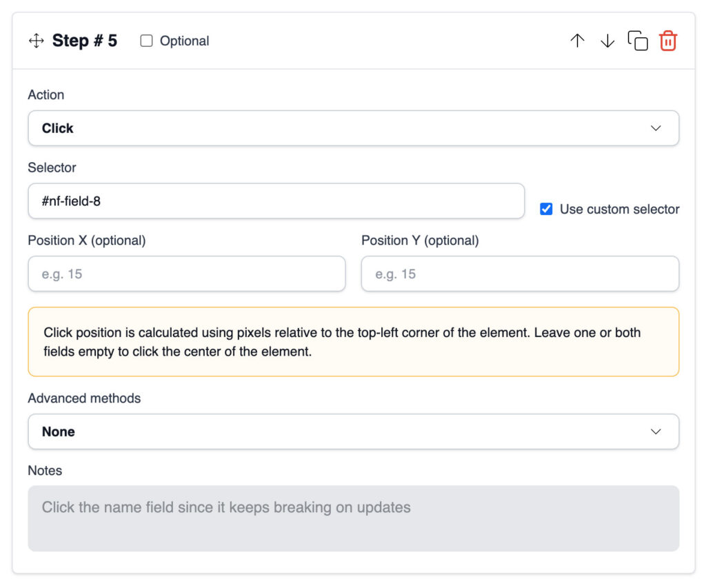Image resolution: width=706 pixels, height=588 pixels.
Task: Click into the Position Y input box
Action: [520, 274]
